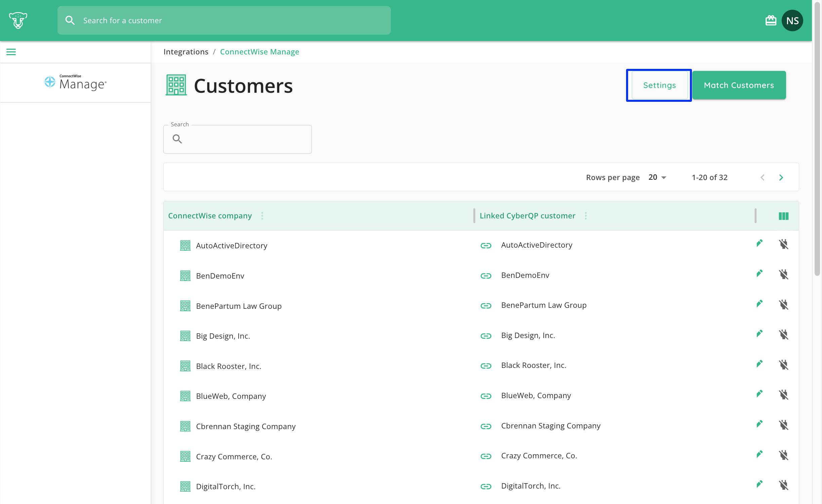The image size is (822, 504).
Task: Select DigitalTorch, Inc. ConnectWise company
Action: click(225, 487)
